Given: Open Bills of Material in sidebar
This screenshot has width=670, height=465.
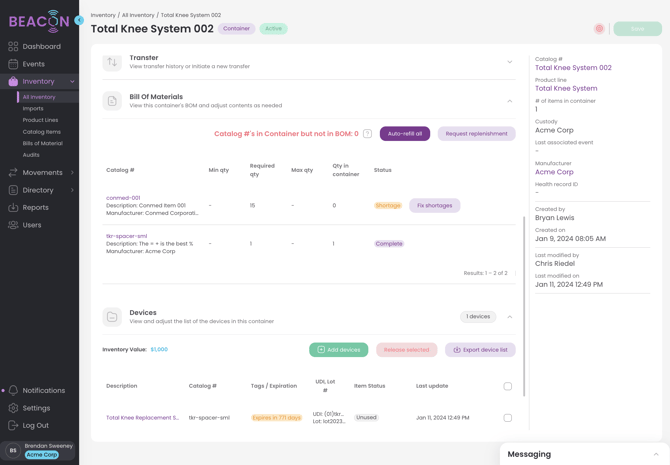Looking at the screenshot, I should point(43,143).
